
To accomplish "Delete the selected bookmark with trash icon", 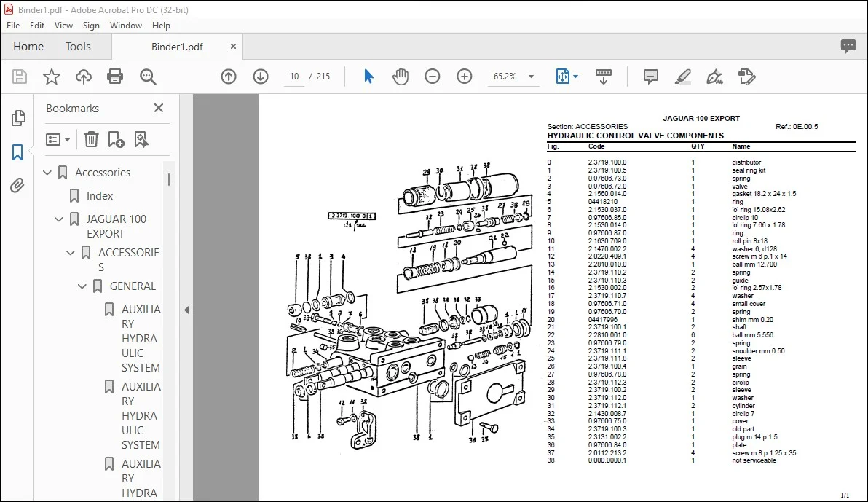I will 91,140.
